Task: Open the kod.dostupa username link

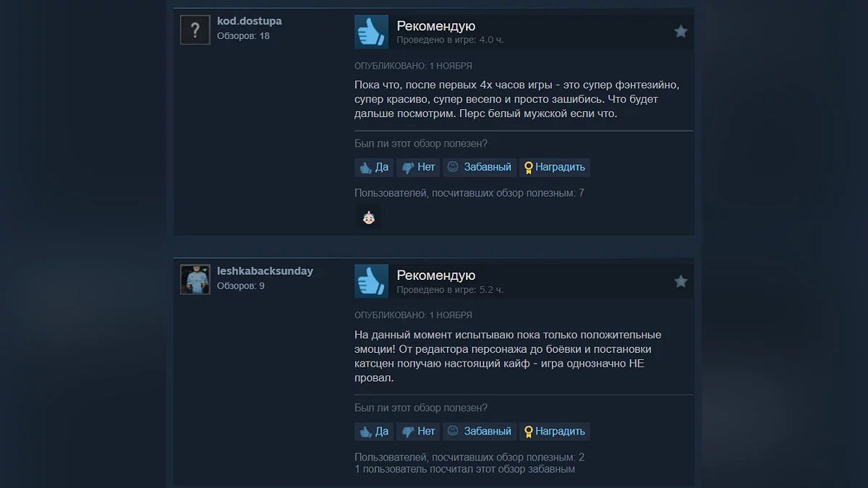Action: [x=250, y=21]
